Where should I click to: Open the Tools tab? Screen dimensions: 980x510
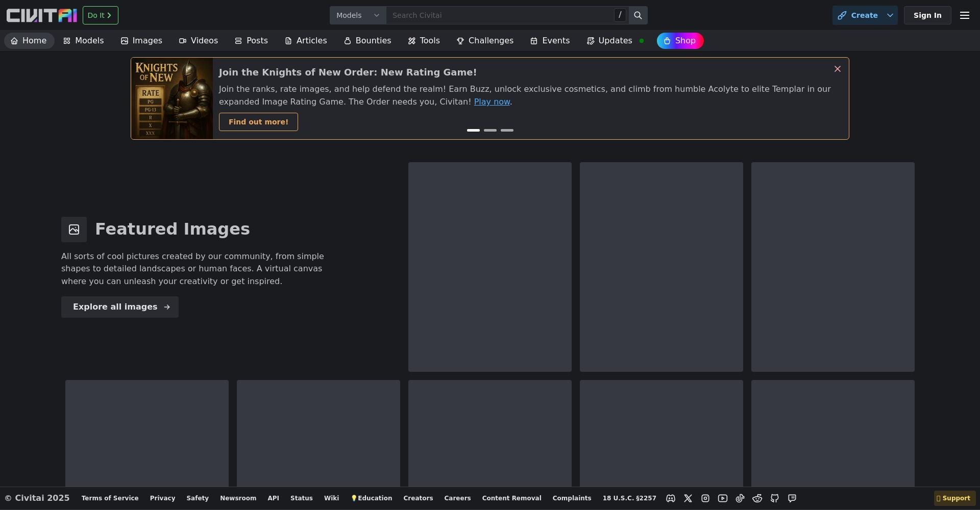(424, 41)
